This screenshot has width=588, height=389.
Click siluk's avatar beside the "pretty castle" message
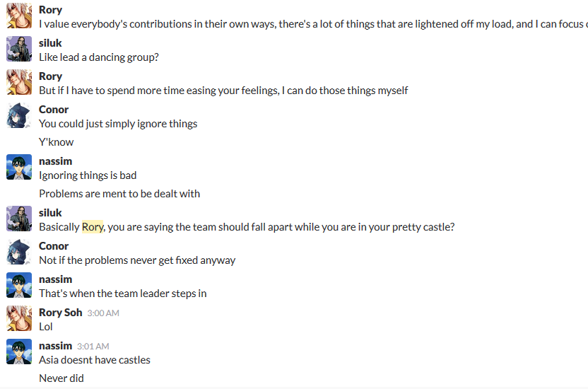(19, 219)
